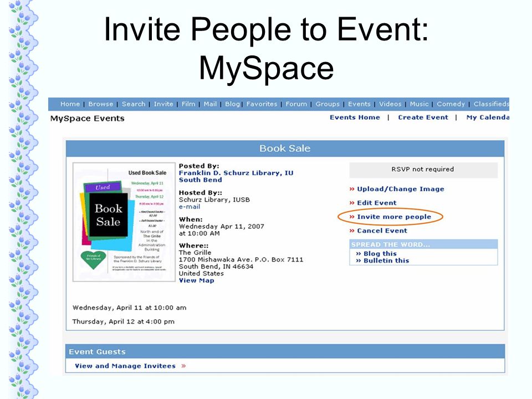Viewport: 532px width, 399px height.
Task: Click the Schurz Library, IUSB host text
Action: point(214,200)
